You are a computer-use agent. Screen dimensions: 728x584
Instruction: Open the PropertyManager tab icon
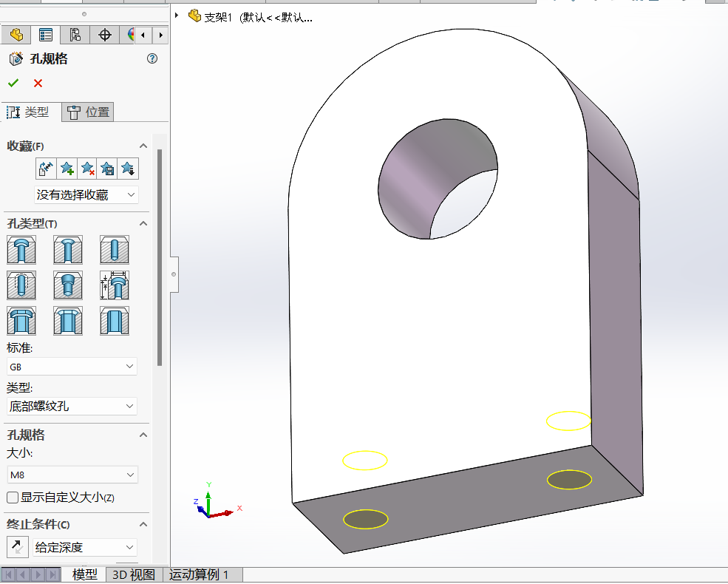coord(46,35)
